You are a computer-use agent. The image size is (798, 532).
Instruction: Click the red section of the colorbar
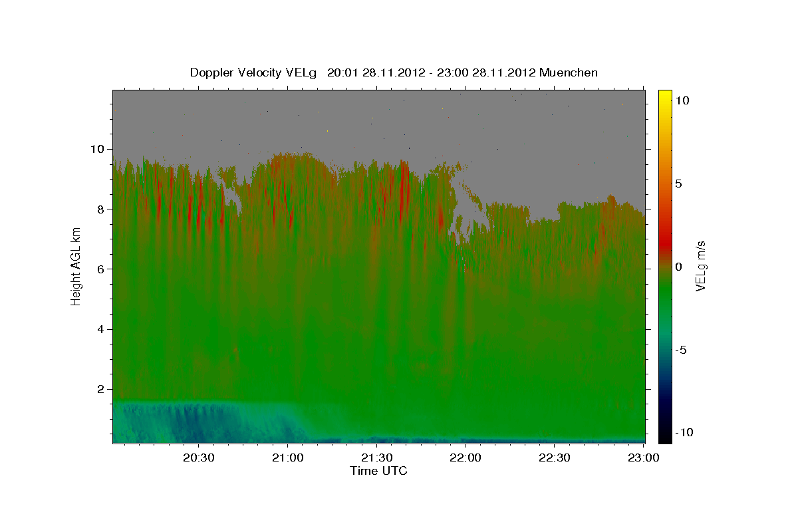pos(664,243)
